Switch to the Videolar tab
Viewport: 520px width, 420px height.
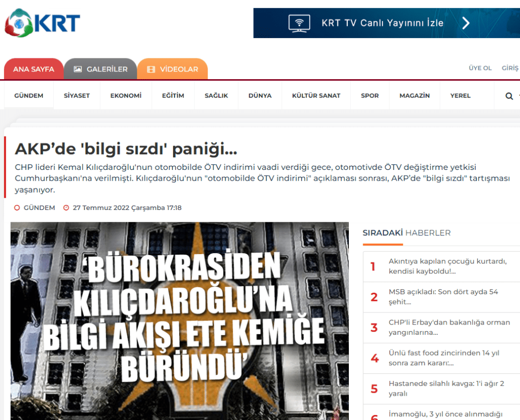point(173,69)
